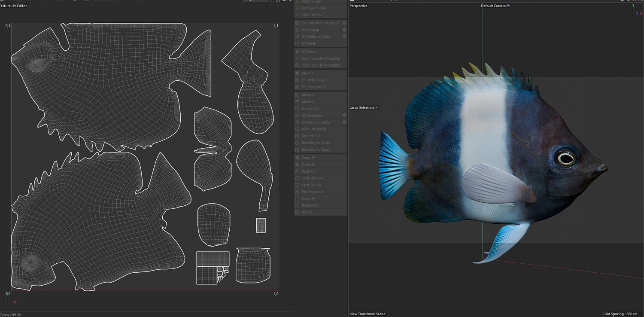This screenshot has width=644, height=317.
Task: Click the 1,1 corner label in the UV canvas
Action: (276, 26)
